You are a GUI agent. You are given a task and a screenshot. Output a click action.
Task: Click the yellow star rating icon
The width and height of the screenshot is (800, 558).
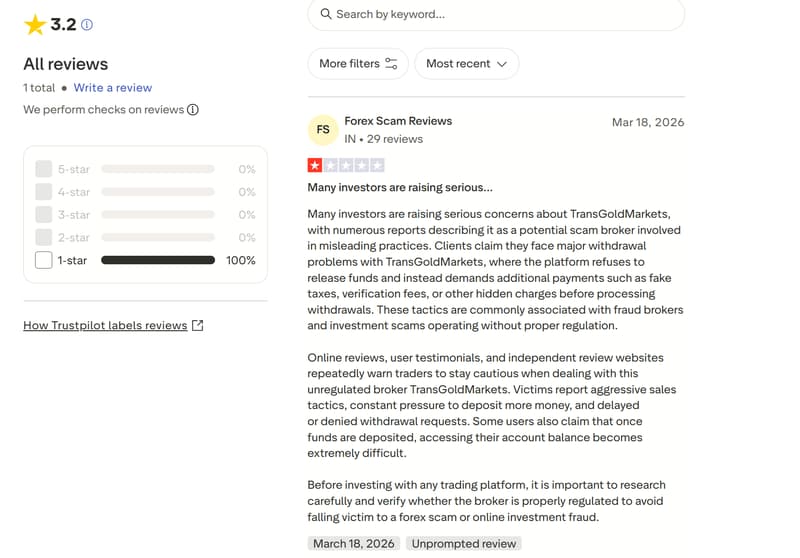[x=35, y=24]
